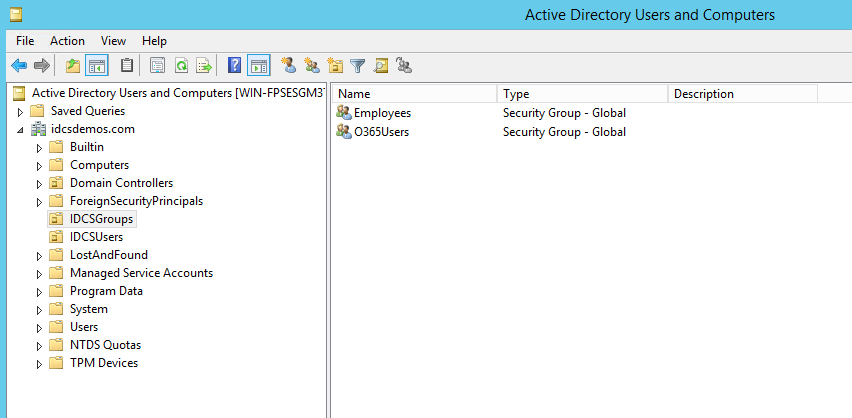Expand the Saved Queries folder arrow
This screenshot has width=852, height=418.
pyautogui.click(x=20, y=112)
